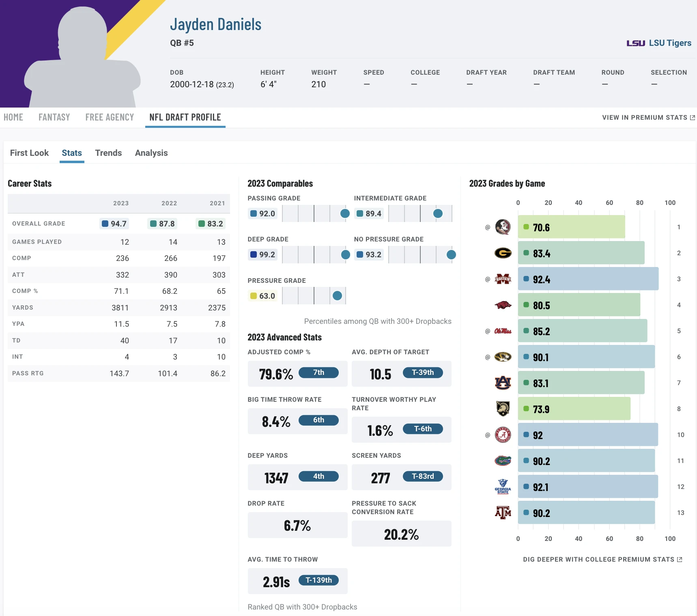Open the Analysis tab
697x616 pixels.
point(151,153)
